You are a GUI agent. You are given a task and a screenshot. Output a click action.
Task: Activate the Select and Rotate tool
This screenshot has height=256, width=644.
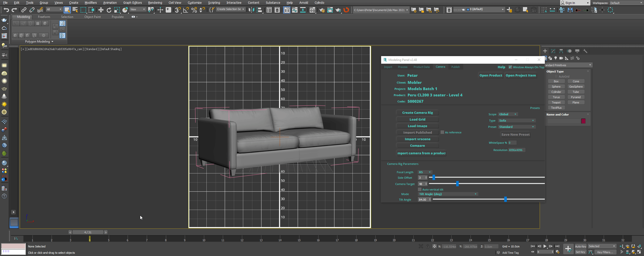click(x=109, y=10)
